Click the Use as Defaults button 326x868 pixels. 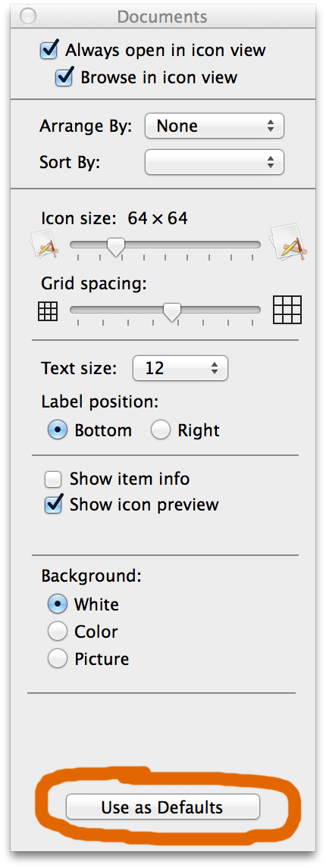coord(162,807)
